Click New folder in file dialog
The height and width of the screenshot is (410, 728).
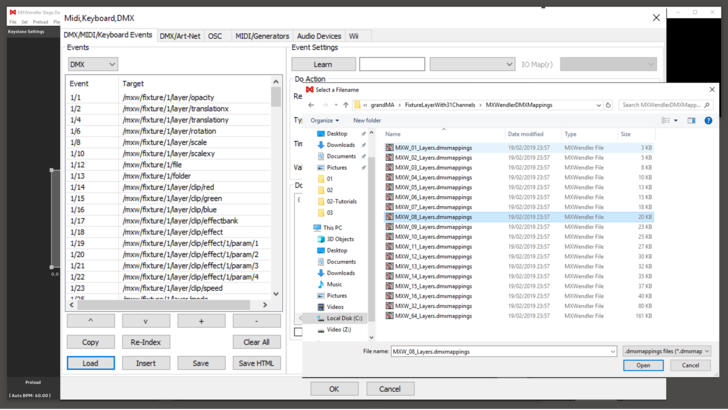point(367,120)
